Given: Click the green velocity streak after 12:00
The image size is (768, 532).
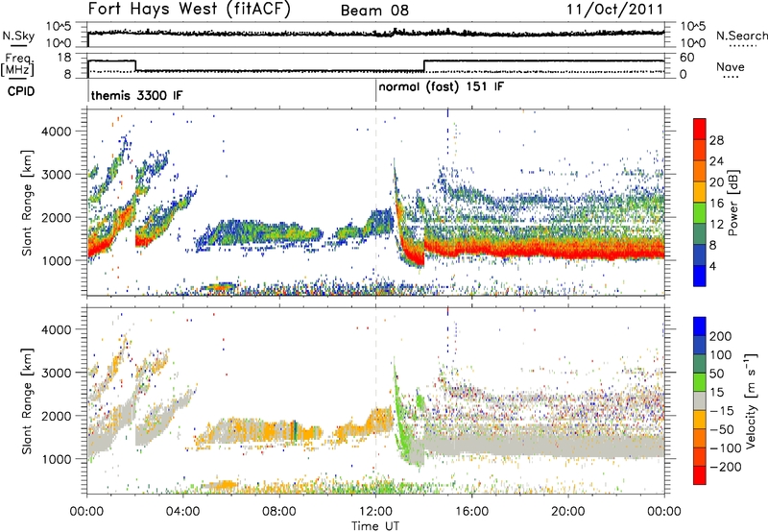Looking at the screenshot, I should click(401, 417).
